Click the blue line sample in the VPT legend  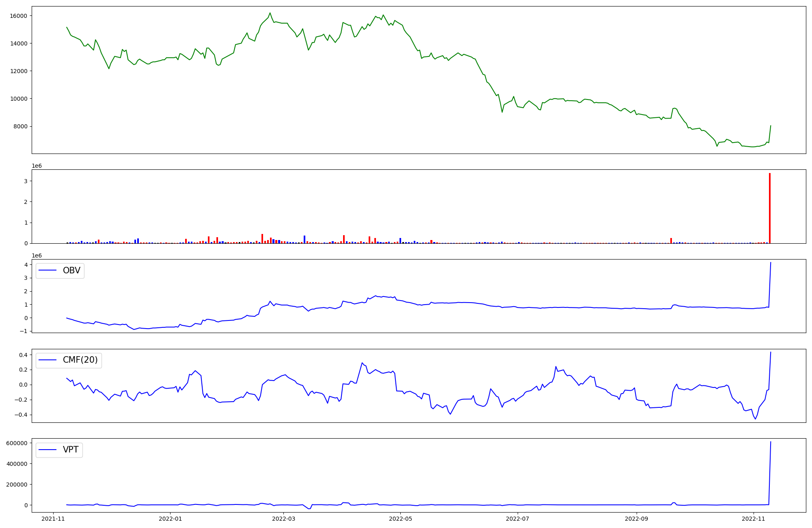point(48,450)
